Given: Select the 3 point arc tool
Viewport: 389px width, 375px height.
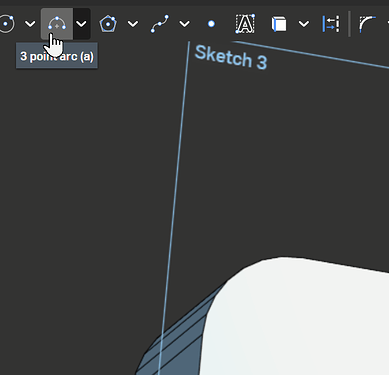Looking at the screenshot, I should (x=57, y=24).
